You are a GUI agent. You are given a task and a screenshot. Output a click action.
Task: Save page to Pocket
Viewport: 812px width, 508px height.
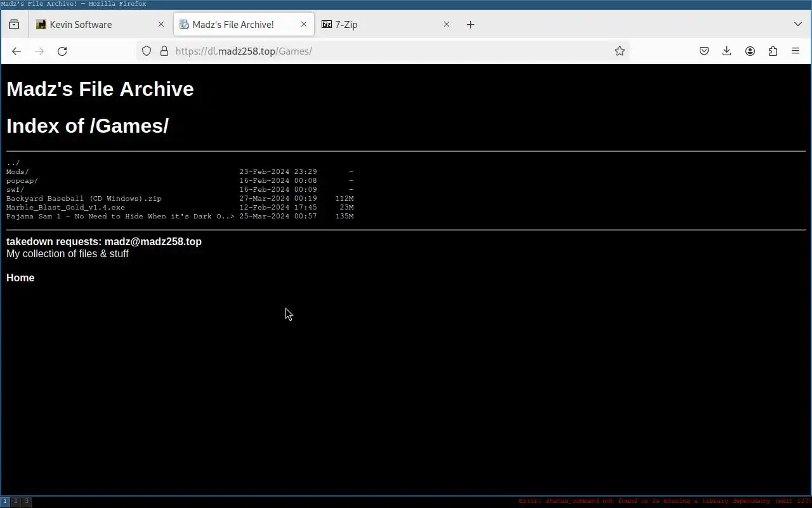pos(704,51)
